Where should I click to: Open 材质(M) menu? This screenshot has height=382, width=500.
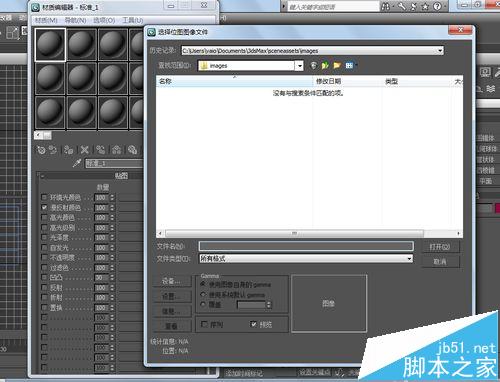46,20
